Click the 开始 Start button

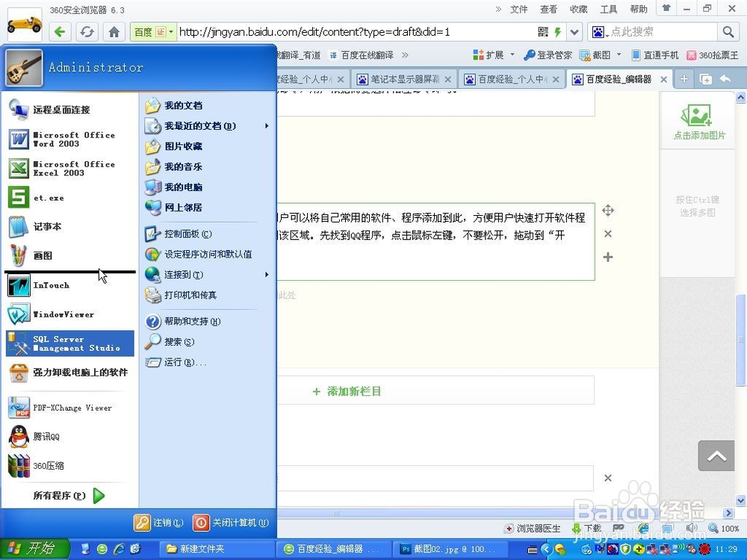tap(34, 549)
